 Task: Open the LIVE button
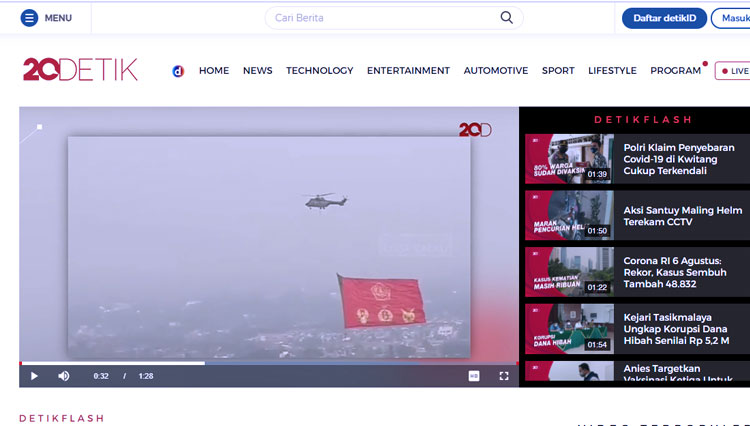(733, 71)
